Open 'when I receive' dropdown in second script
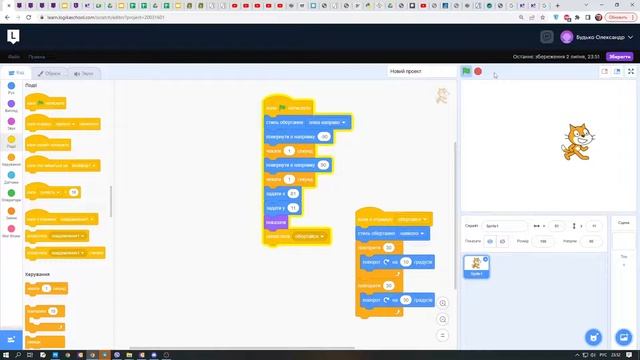The width and height of the screenshot is (640, 360). pyautogui.click(x=411, y=220)
